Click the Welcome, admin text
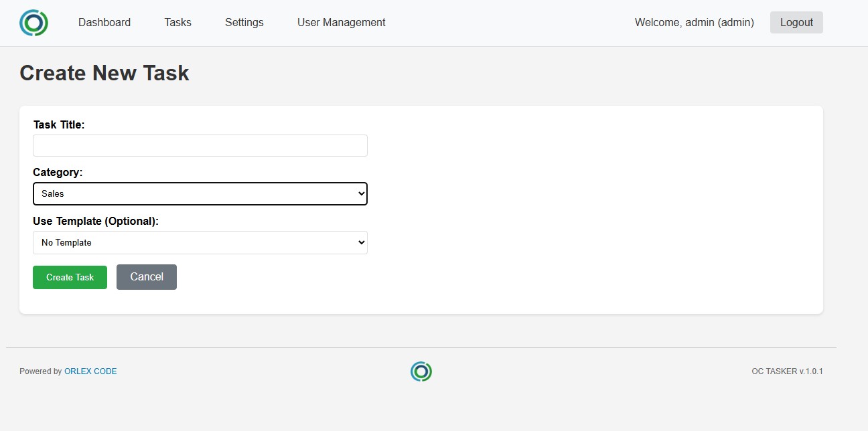The width and height of the screenshot is (868, 431). pyautogui.click(x=694, y=23)
